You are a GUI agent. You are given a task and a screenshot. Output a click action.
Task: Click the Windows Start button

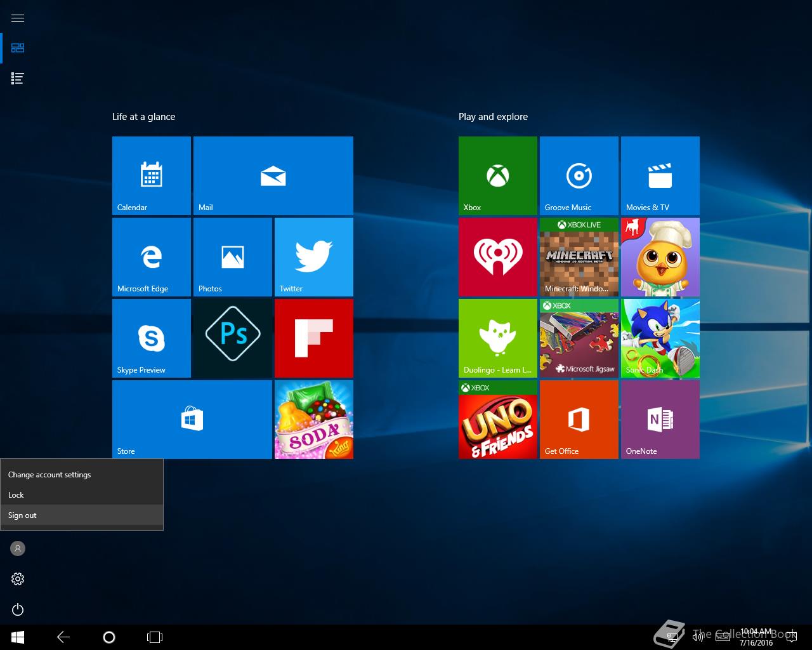click(18, 637)
